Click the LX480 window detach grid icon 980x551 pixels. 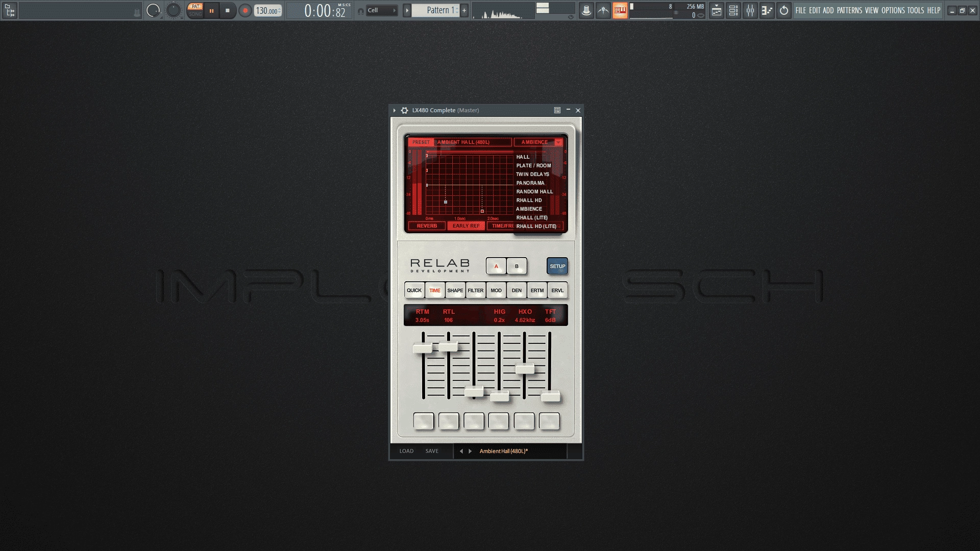[557, 110]
